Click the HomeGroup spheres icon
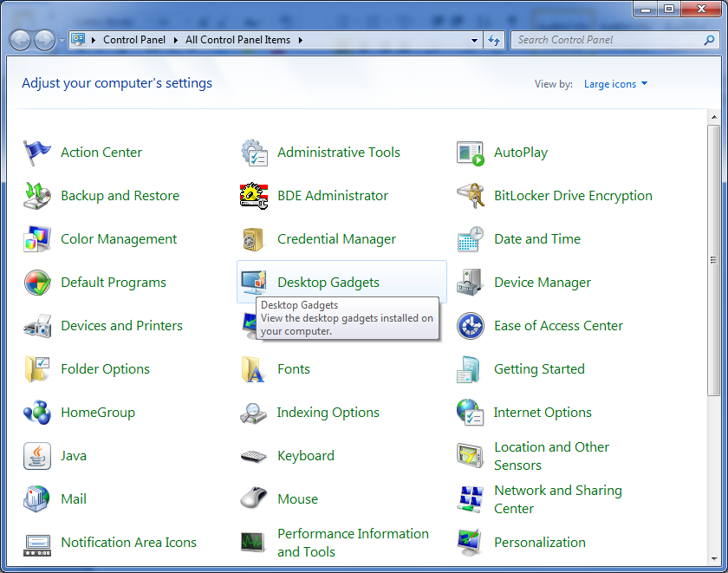 click(36, 413)
